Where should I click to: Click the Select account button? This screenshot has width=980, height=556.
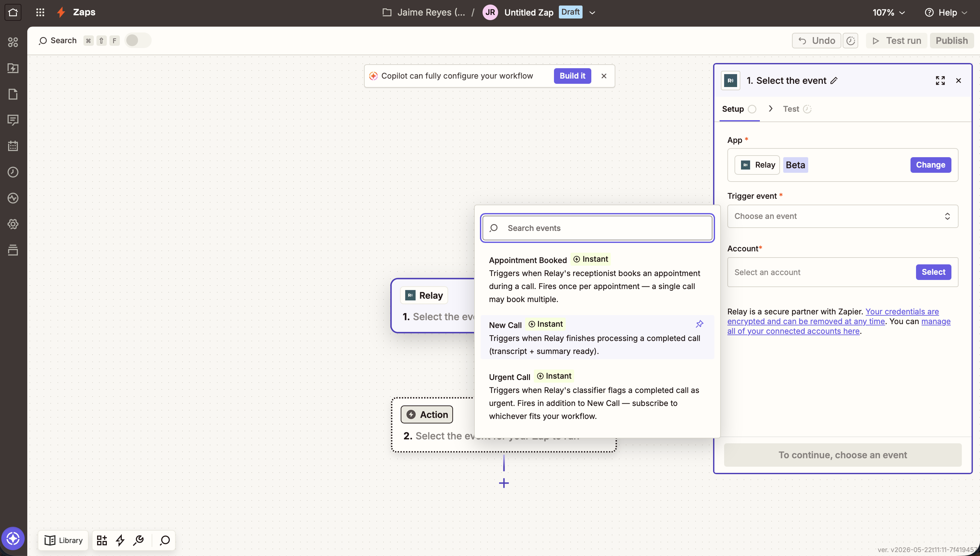pyautogui.click(x=934, y=272)
